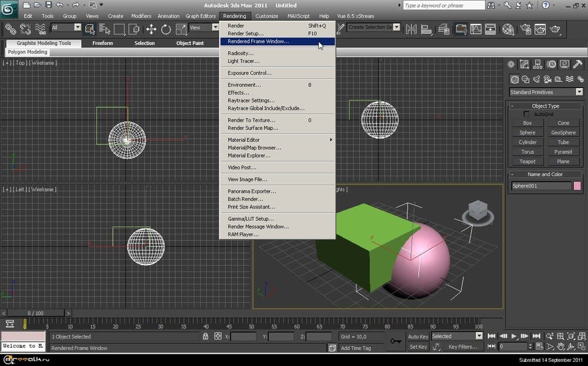Click the Undo arrow icon
The width and height of the screenshot is (588, 366).
59,5
